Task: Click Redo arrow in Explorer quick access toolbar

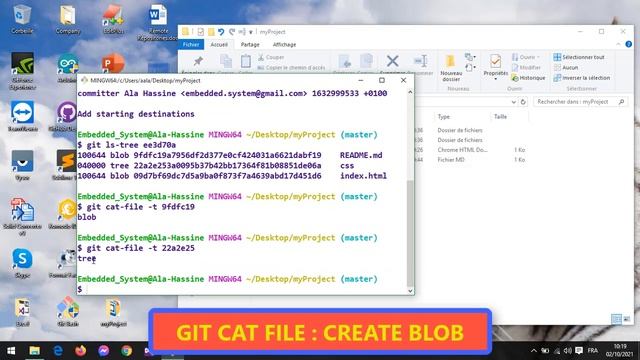Action: tap(232, 32)
